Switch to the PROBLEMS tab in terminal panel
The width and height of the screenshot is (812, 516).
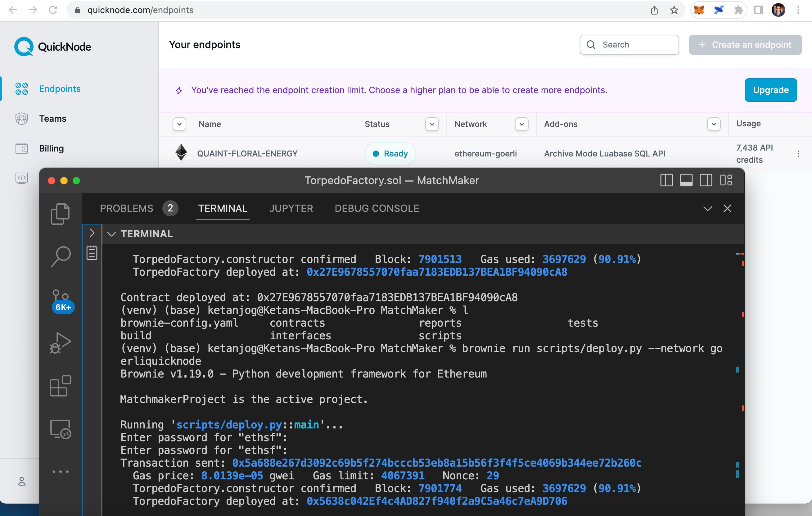click(127, 208)
